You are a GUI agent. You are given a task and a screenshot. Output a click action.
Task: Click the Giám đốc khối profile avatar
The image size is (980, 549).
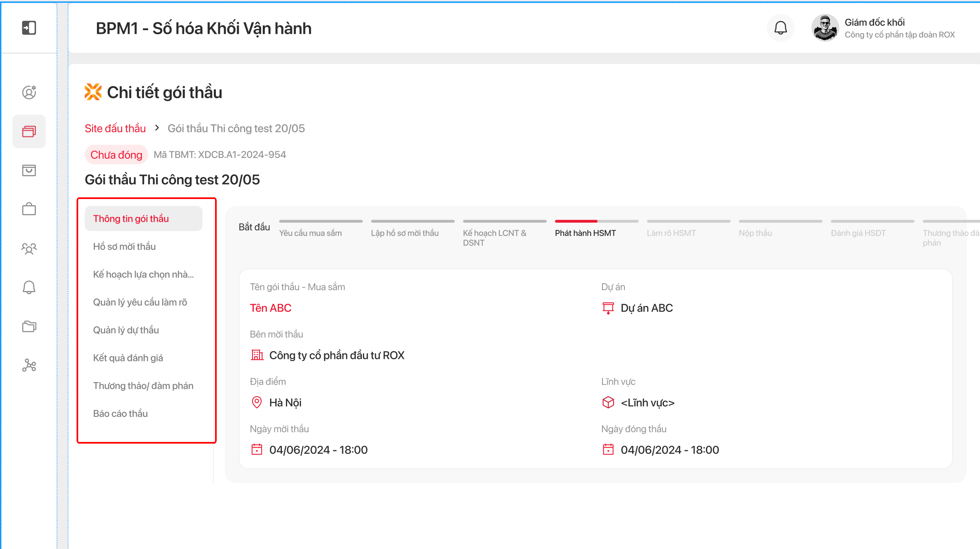[x=825, y=28]
